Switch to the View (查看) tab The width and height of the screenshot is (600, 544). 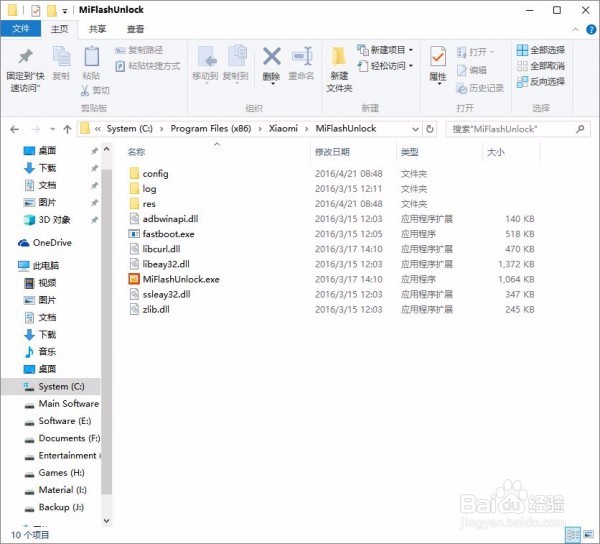(135, 29)
